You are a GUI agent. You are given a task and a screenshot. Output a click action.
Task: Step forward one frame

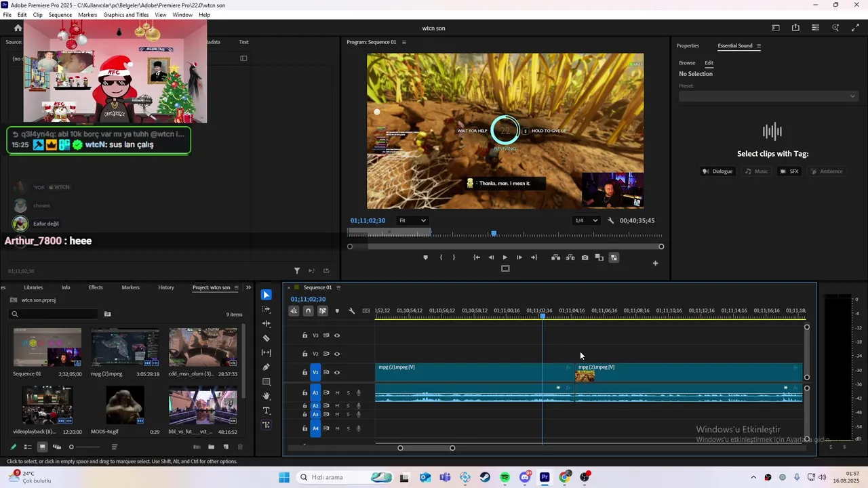tap(519, 258)
